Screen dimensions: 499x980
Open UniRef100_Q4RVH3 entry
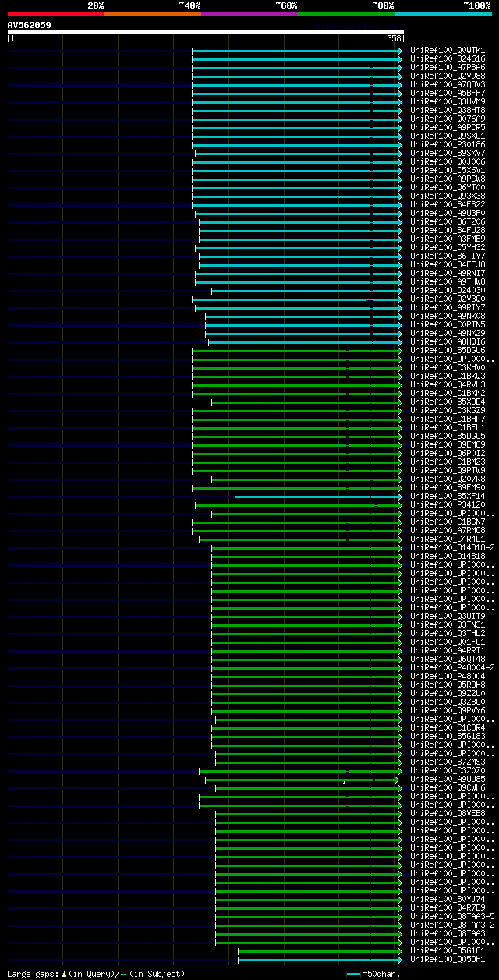pos(448,384)
